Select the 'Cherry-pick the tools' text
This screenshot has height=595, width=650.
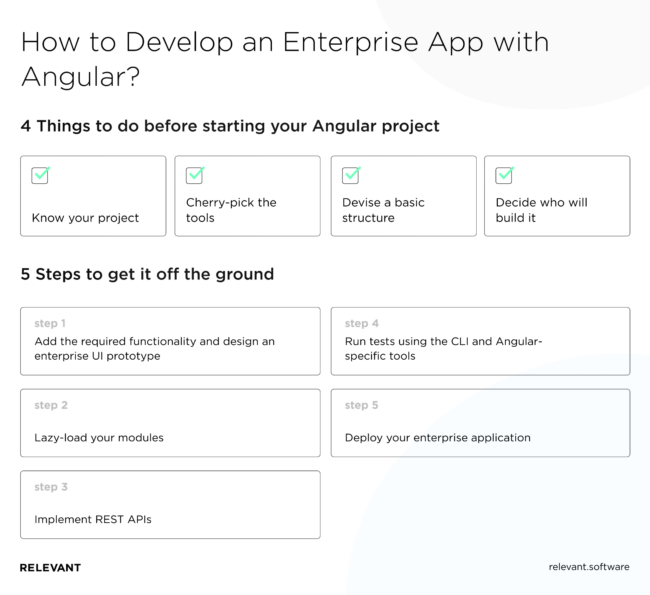tap(231, 210)
